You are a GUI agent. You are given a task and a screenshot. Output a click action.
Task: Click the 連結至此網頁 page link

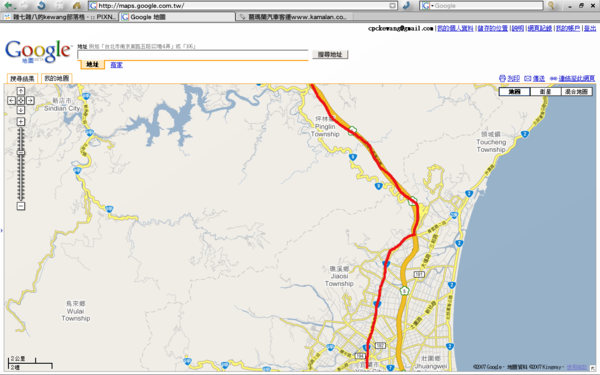tap(577, 78)
